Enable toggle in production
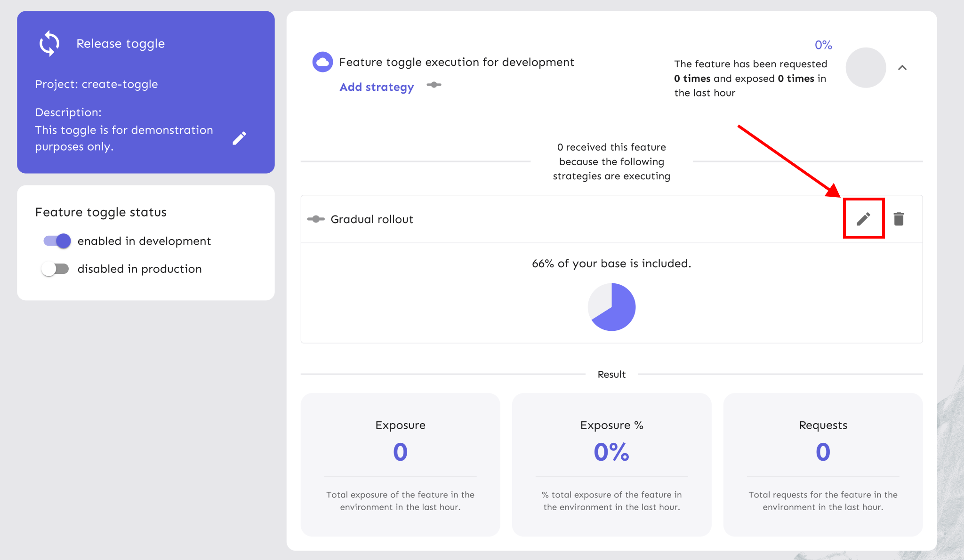The height and width of the screenshot is (560, 964). (x=55, y=269)
